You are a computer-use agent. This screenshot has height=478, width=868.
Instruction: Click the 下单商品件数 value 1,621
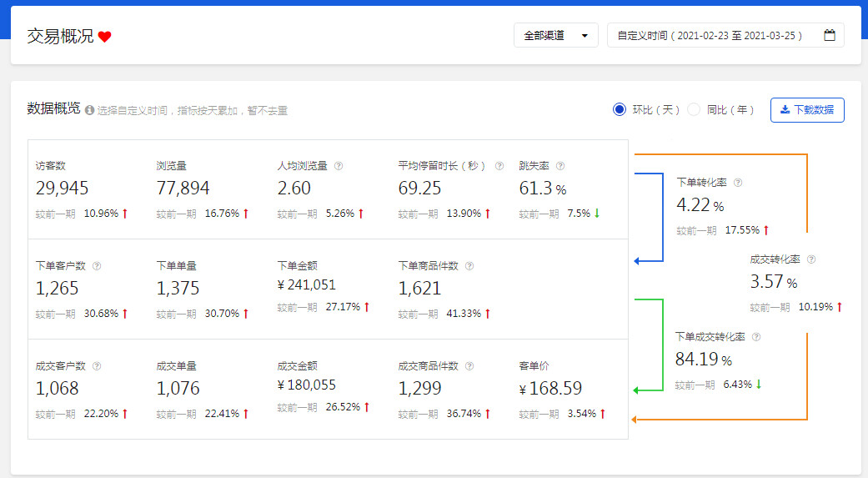click(419, 289)
